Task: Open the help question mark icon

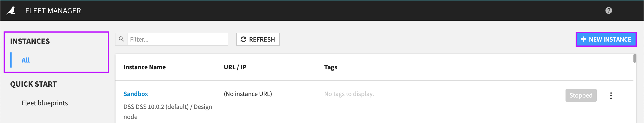Action: pos(609,11)
